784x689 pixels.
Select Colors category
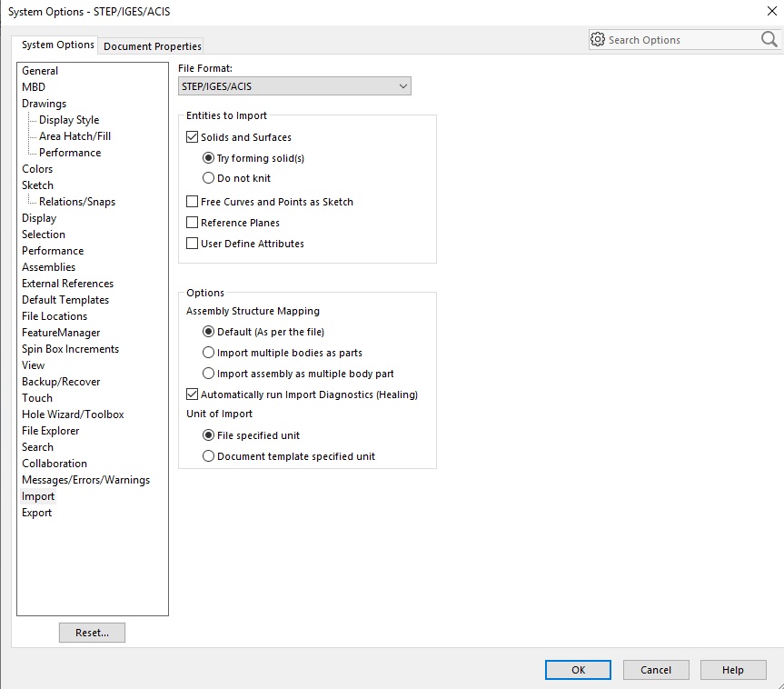[x=37, y=169]
